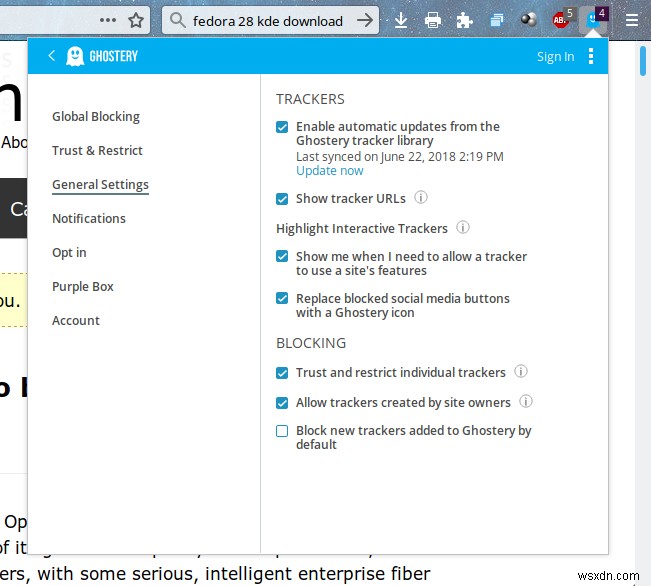Viewport: 651px width, 586px height.
Task: Bookmark this page with the star icon
Action: point(136,20)
